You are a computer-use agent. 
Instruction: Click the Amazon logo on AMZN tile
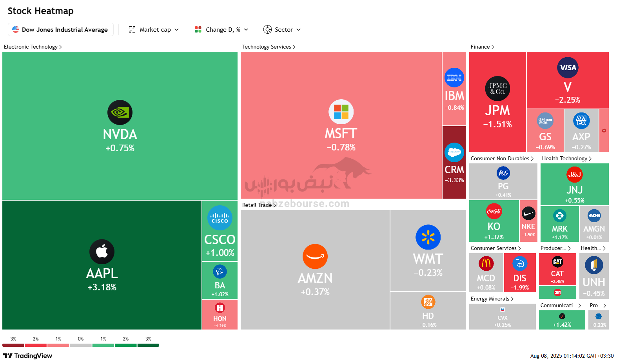click(315, 256)
